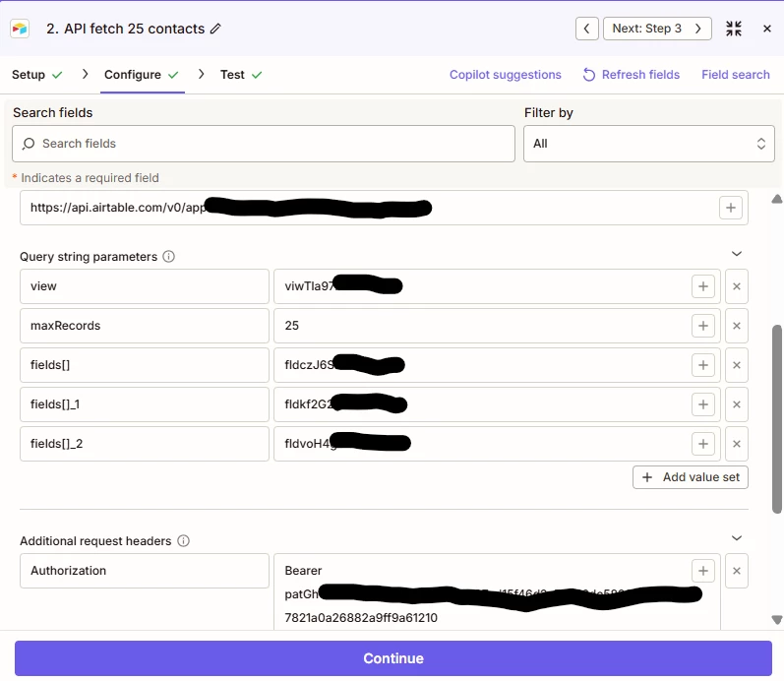Insert data with plus in view row
This screenshot has width=784, height=681.
pyautogui.click(x=703, y=286)
